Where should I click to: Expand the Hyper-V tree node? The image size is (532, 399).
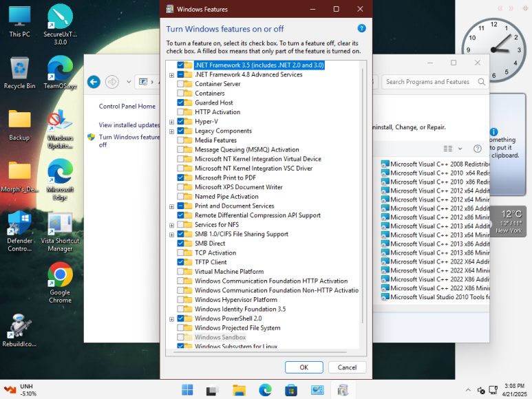click(x=171, y=122)
